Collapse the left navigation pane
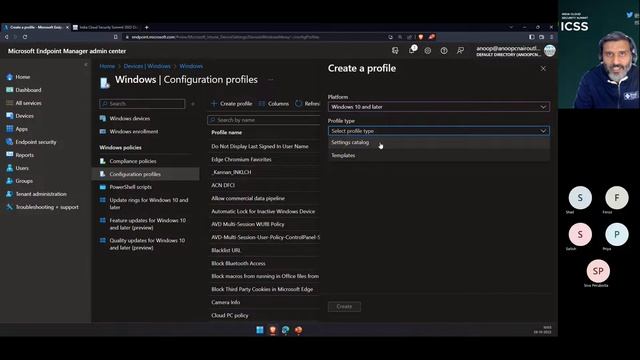 [x=86, y=64]
